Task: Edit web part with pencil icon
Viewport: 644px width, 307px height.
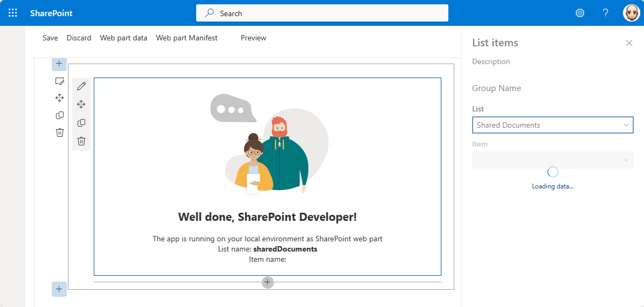Action: [81, 86]
